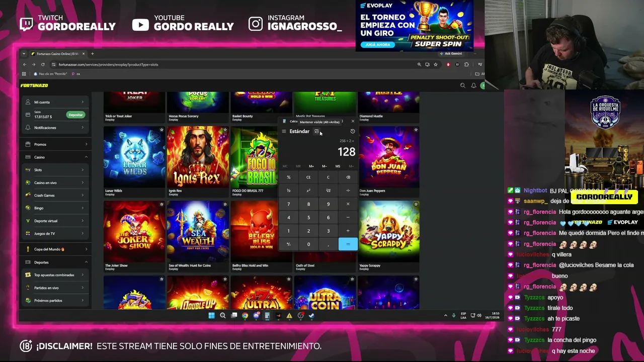The image size is (644, 362).
Task: Open the Partidos en vivo link
Action: (x=55, y=288)
